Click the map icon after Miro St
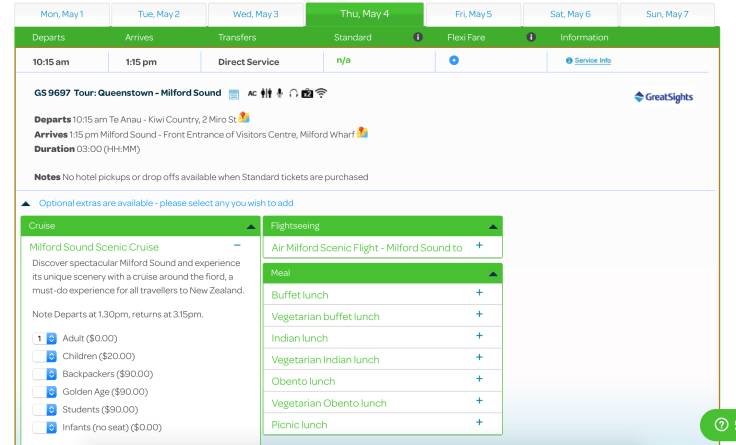736x445 pixels. tap(244, 118)
